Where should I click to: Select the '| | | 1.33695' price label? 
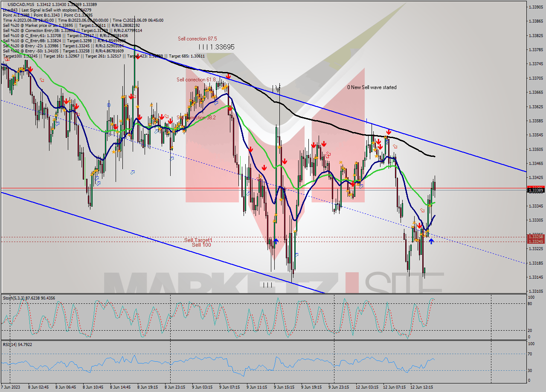216,47
